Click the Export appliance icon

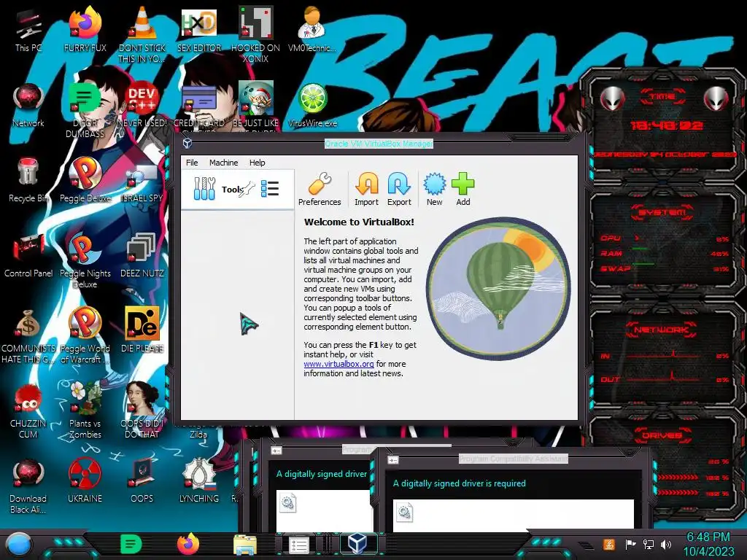point(399,189)
